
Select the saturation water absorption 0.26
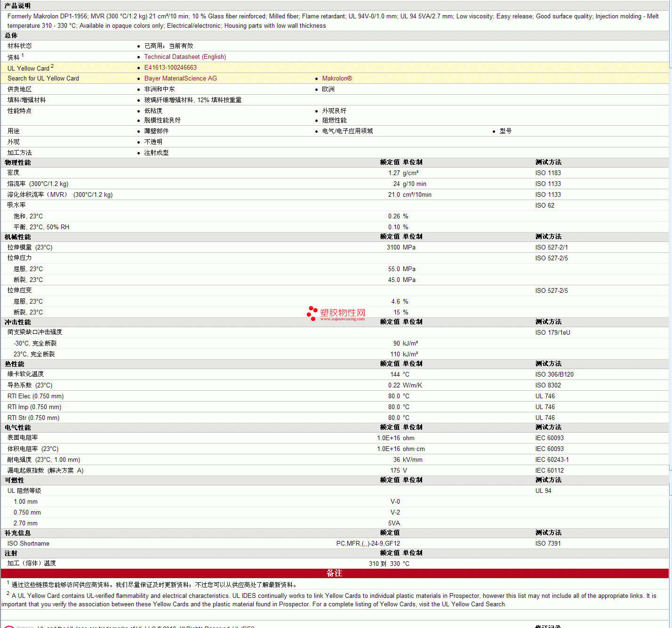coord(394,217)
